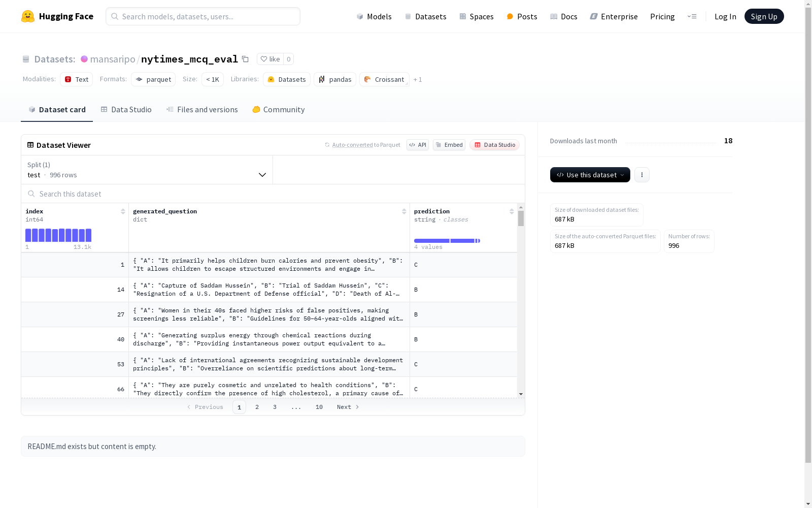Click Previous page button
812x508 pixels.
(205, 407)
